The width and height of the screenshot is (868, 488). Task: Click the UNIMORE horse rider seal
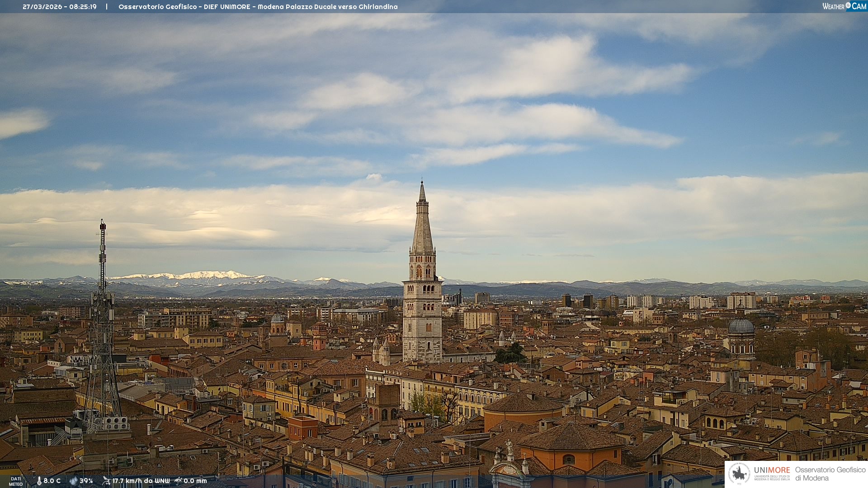[x=740, y=474]
